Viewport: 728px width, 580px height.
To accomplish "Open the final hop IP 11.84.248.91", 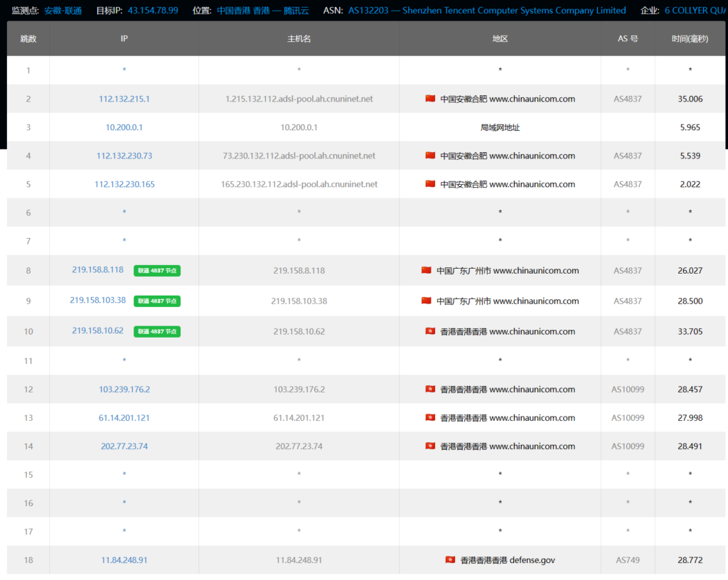I will 124,560.
